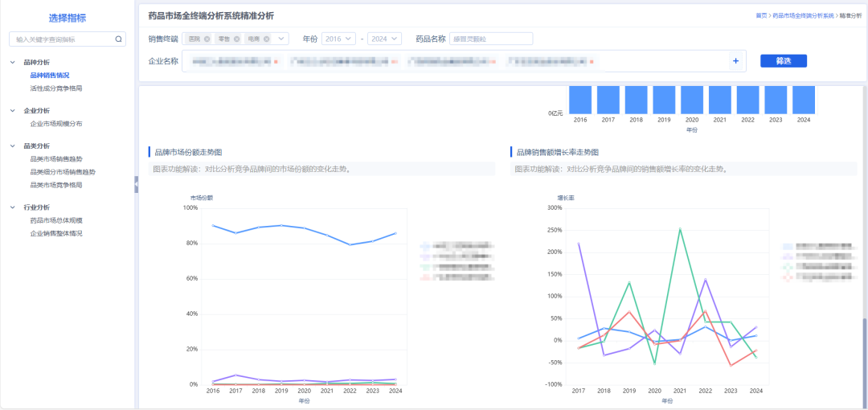Toggle green series in market share legend
Image resolution: width=868 pixels, height=410 pixels.
(x=457, y=267)
